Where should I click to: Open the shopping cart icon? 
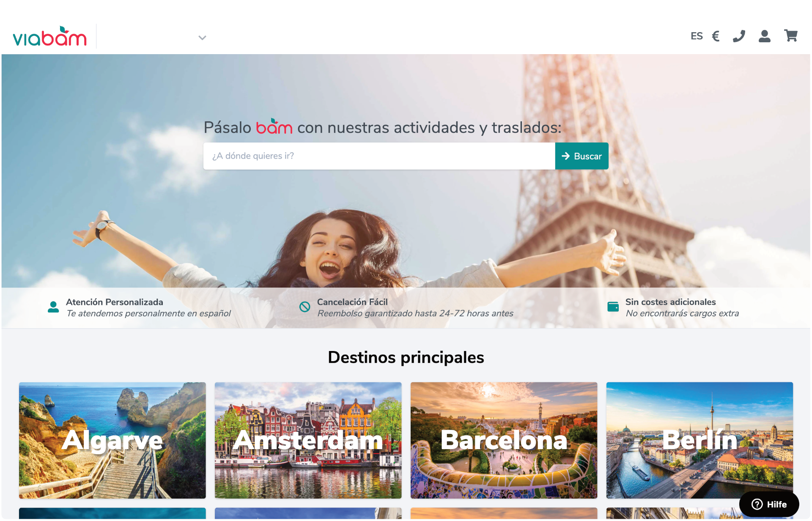pyautogui.click(x=790, y=36)
